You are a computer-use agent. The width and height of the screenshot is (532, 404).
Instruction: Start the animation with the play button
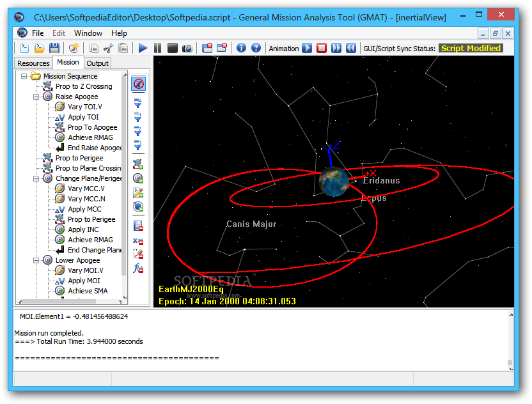307,48
